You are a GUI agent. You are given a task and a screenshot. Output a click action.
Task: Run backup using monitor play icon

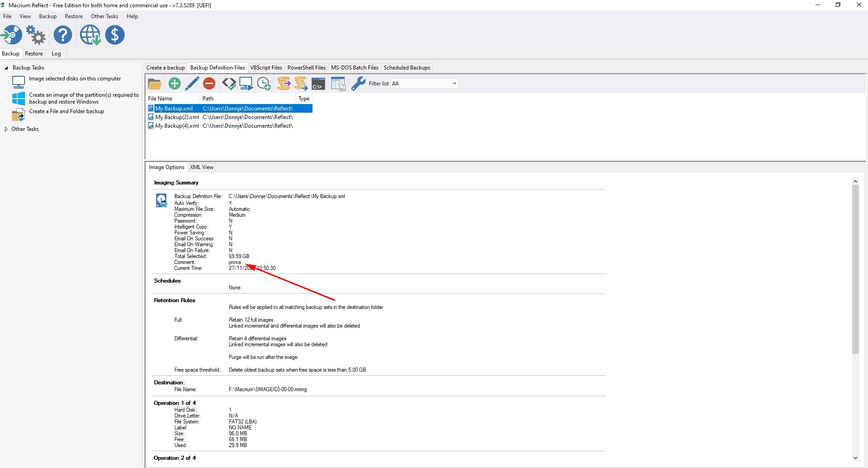tap(246, 84)
